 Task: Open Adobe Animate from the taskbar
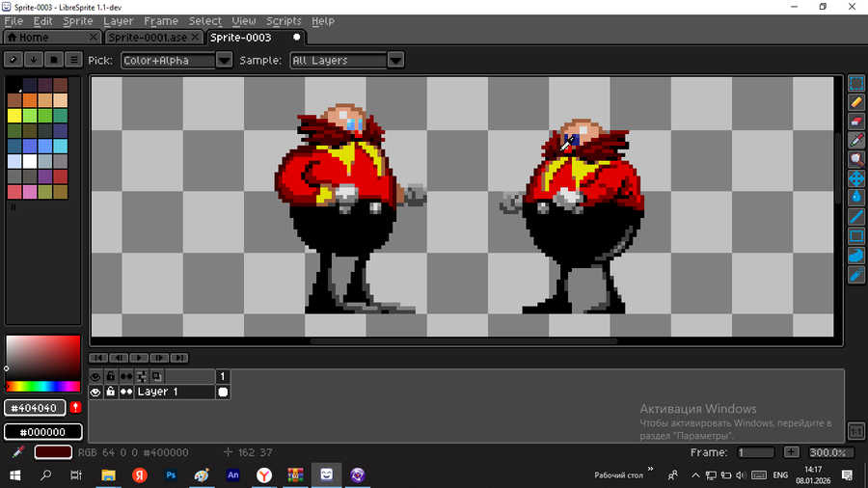tap(233, 474)
